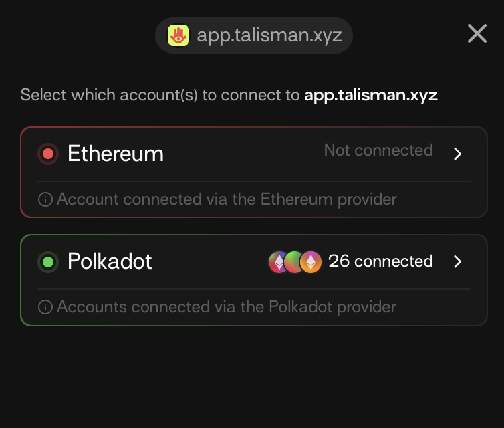Click the app.talisman.xyz site pill text
Image resolution: width=504 pixels, height=428 pixels.
click(269, 35)
